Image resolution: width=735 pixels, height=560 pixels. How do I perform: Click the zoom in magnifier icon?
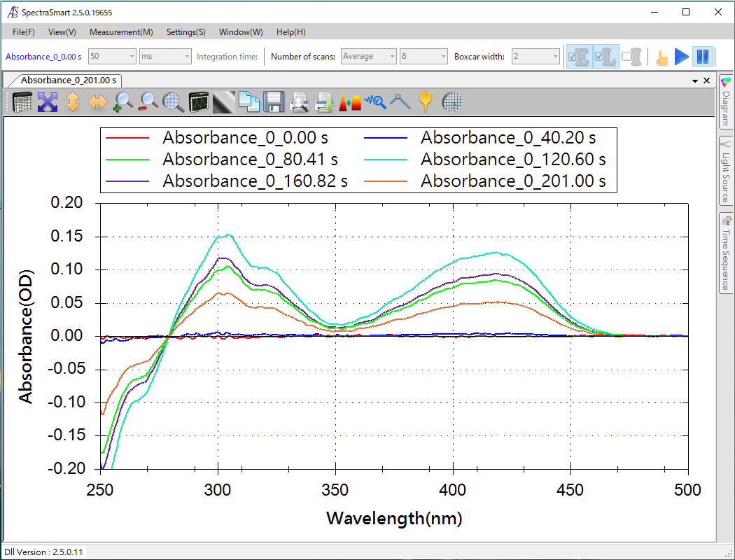tap(123, 102)
